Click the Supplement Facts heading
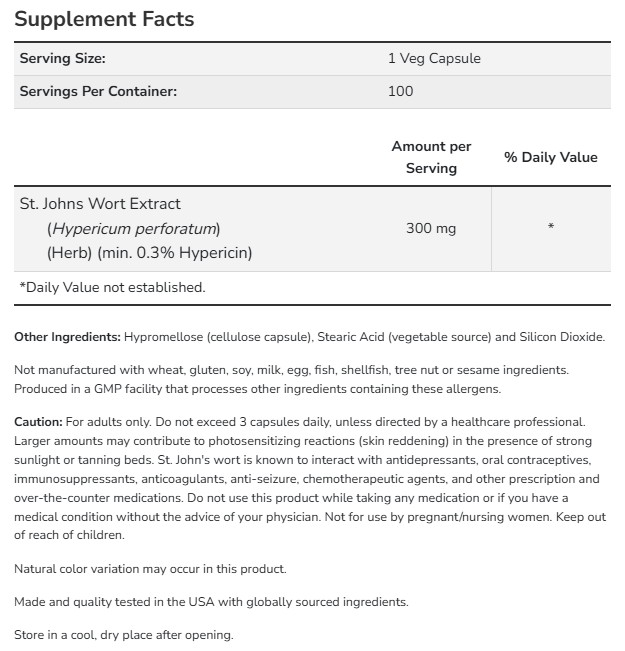The height and width of the screenshot is (651, 625). tap(104, 19)
